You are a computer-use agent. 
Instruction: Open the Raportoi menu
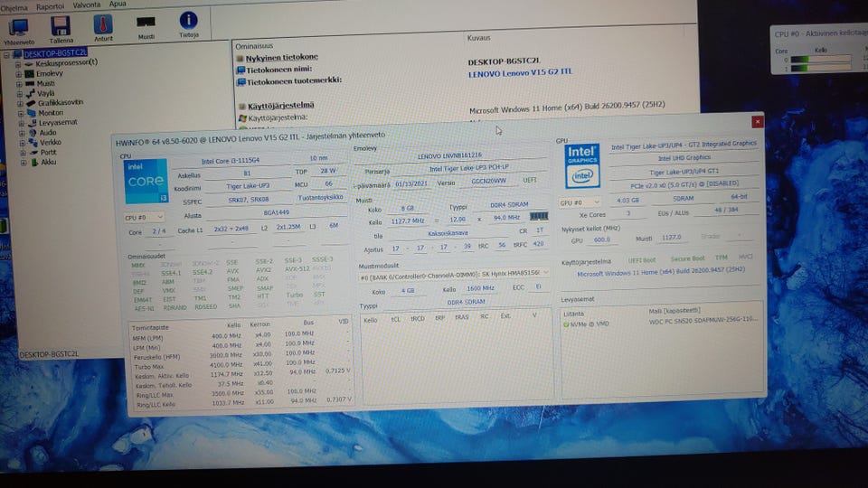coord(50,6)
